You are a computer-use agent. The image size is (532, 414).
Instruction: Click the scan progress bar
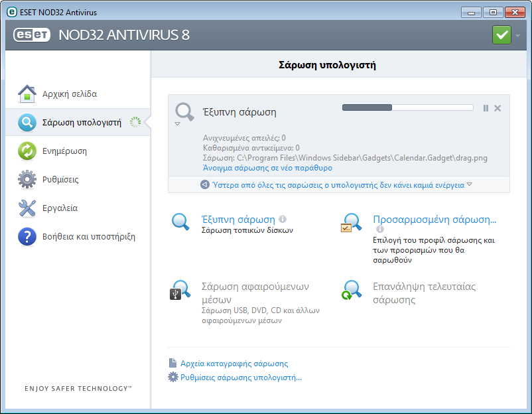pos(407,107)
